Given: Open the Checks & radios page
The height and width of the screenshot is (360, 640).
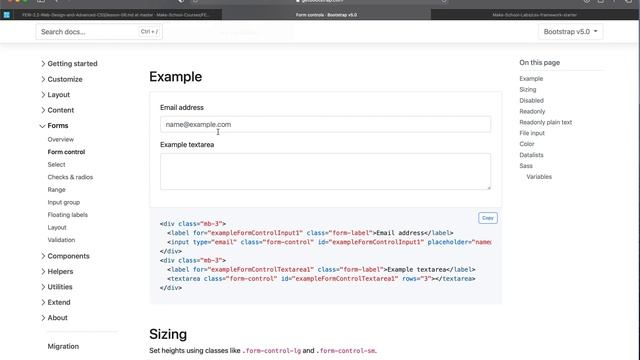Looking at the screenshot, I should (x=70, y=177).
